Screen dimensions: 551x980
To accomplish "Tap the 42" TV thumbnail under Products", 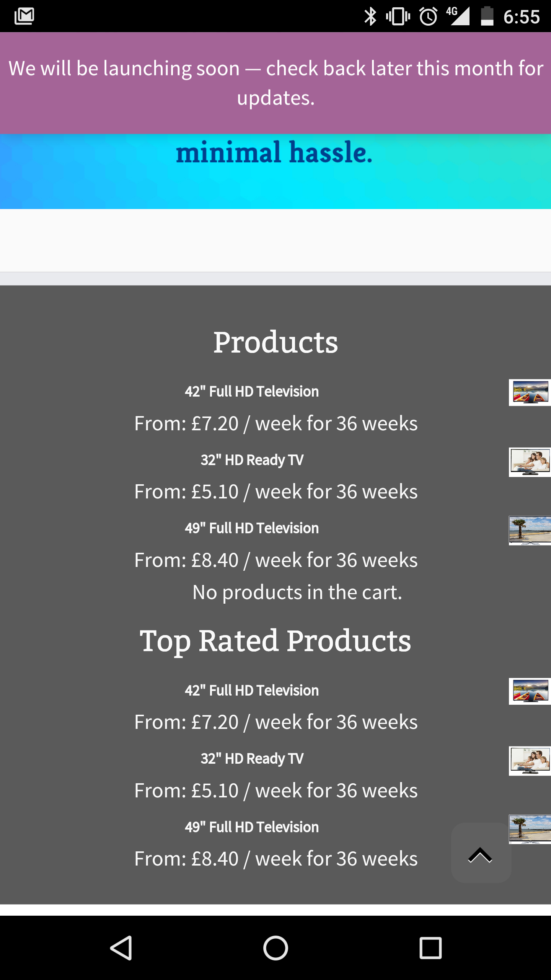I will pyautogui.click(x=530, y=392).
